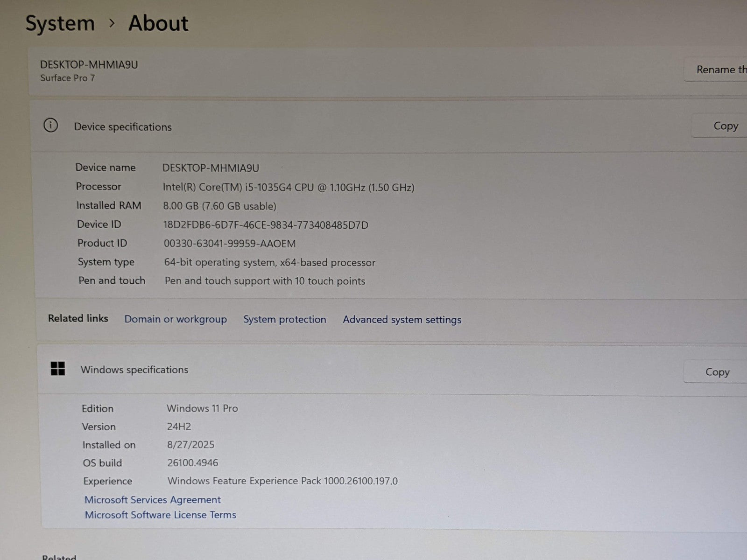Click the Windows logo icon
Image resolution: width=747 pixels, height=560 pixels.
58,369
